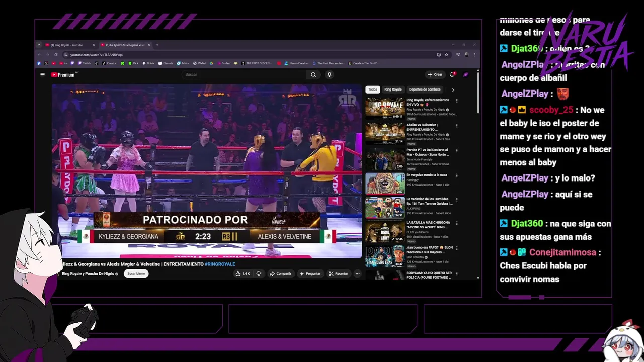The image size is (644, 362).
Task: Select the 'Ring Royale' filter chip
Action: tap(393, 89)
